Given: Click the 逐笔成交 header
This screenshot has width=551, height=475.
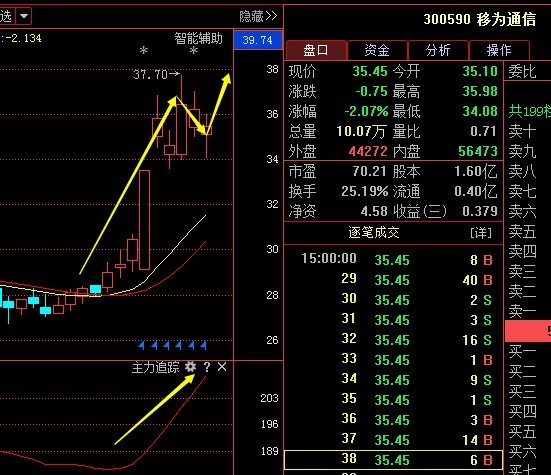Looking at the screenshot, I should (374, 233).
